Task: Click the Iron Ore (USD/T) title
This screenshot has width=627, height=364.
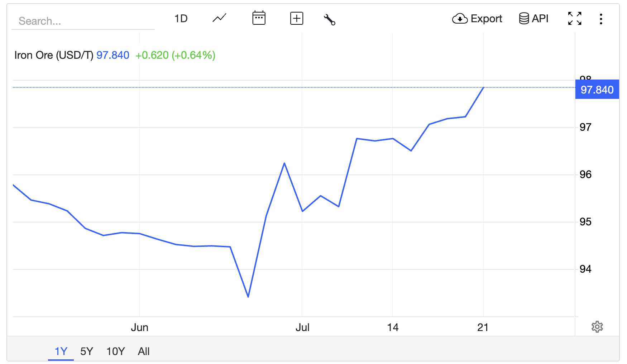Action: [54, 55]
